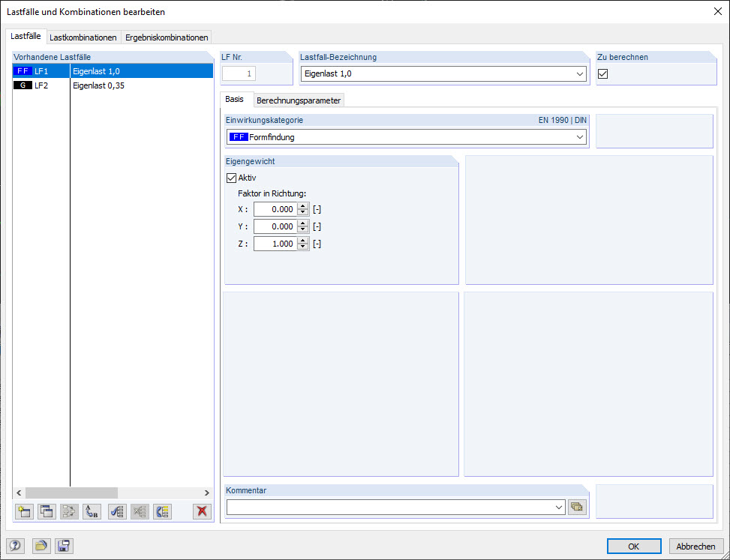Click the horizontal scrollbar thumb in load case list
The width and height of the screenshot is (730, 560).
point(72,493)
